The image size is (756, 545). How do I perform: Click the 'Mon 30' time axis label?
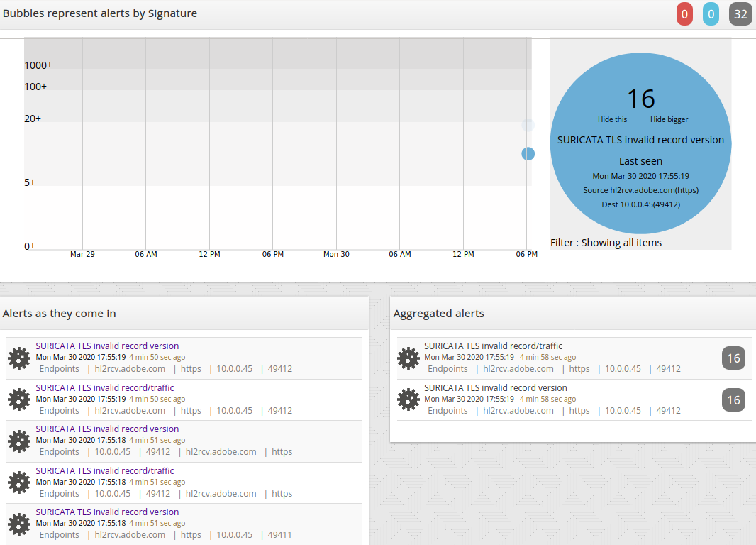[336, 254]
